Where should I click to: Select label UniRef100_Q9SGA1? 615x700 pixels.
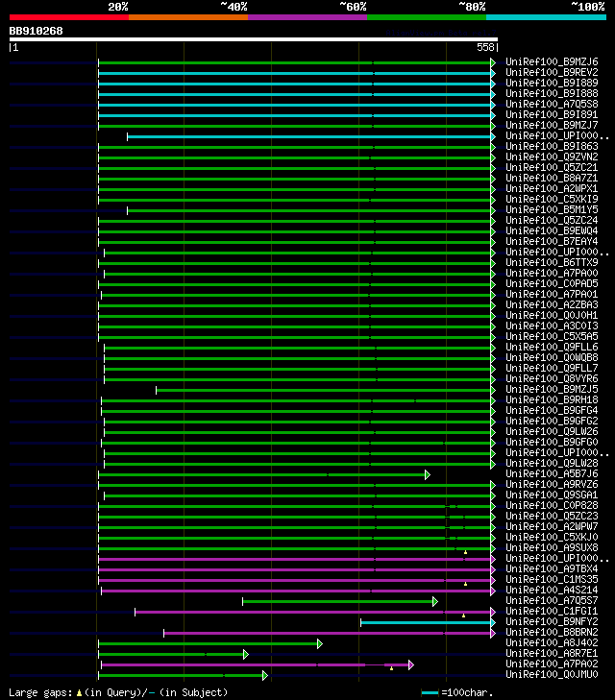(x=552, y=495)
